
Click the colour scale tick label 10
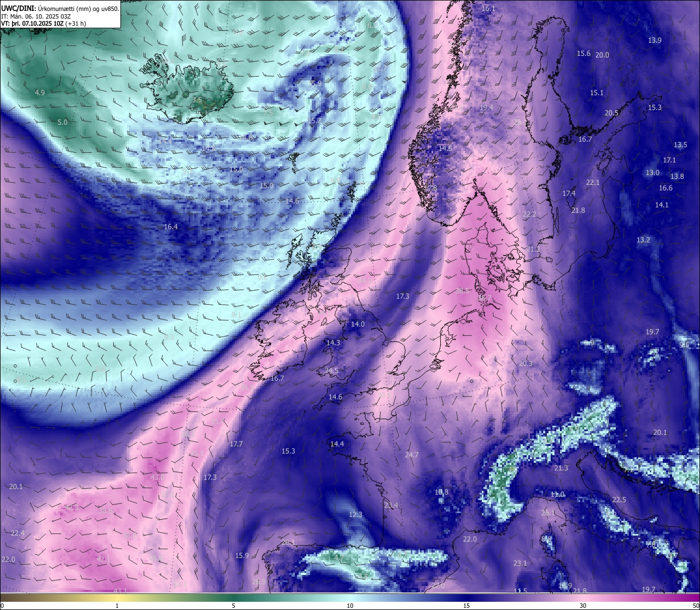[350, 606]
